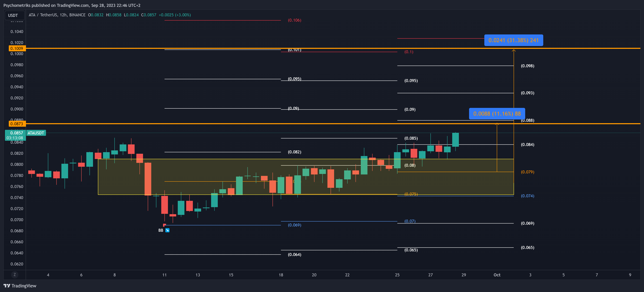Click the countdown timer 03:13:08
The width and height of the screenshot is (644, 292).
click(15, 138)
